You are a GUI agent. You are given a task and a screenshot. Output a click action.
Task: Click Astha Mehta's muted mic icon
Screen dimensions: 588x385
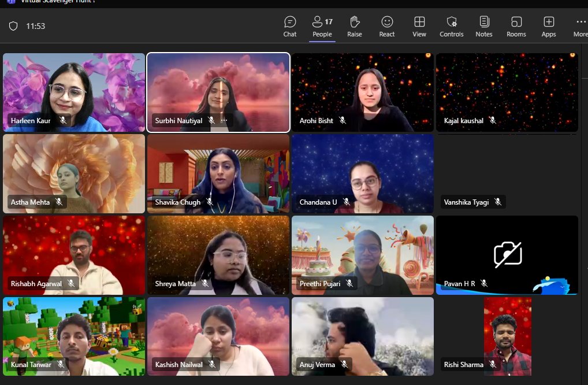[59, 202]
